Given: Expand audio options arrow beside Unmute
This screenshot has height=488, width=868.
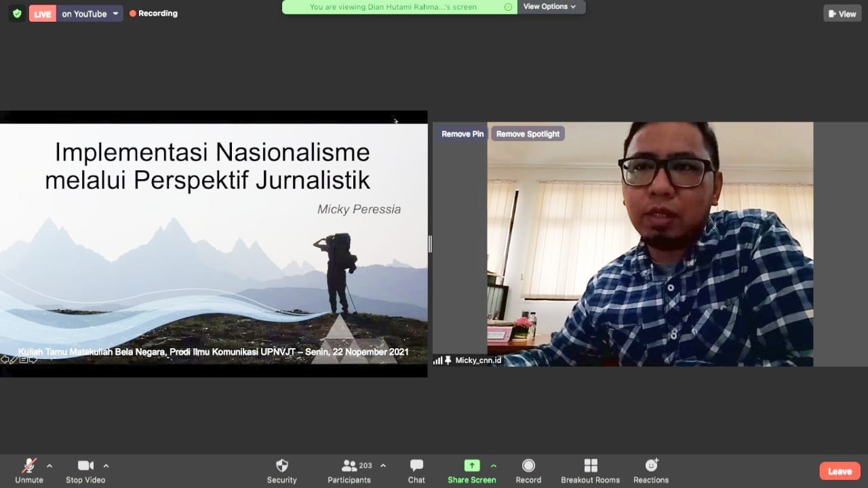Looking at the screenshot, I should pyautogui.click(x=50, y=466).
